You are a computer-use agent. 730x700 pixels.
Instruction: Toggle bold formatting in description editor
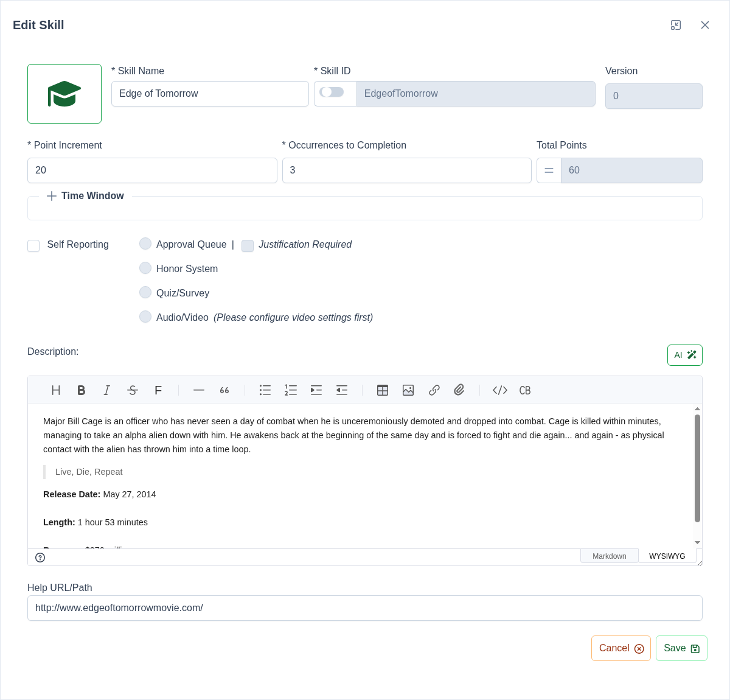82,390
